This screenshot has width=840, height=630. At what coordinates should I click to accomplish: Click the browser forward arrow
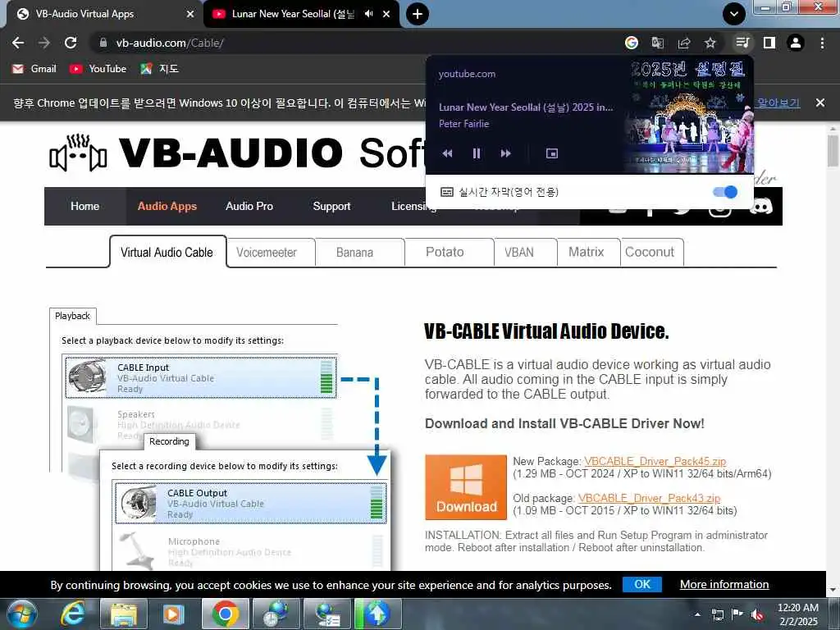point(44,43)
